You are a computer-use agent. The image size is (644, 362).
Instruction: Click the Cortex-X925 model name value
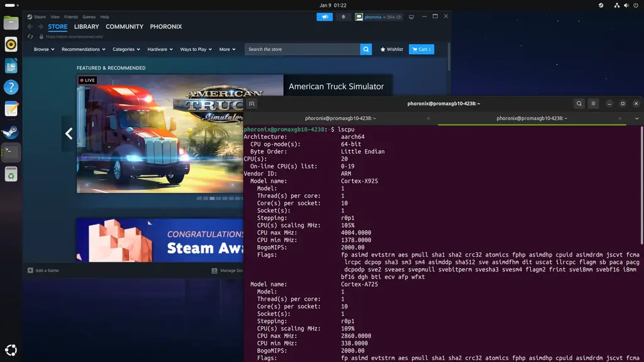(359, 181)
